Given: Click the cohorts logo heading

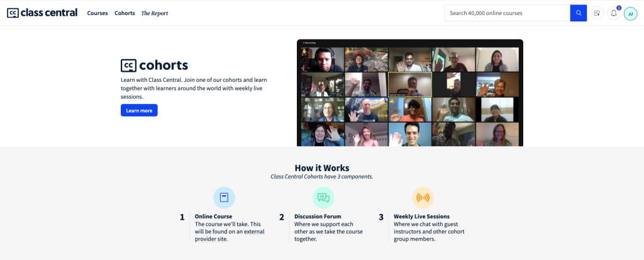Looking at the screenshot, I should (155, 65).
